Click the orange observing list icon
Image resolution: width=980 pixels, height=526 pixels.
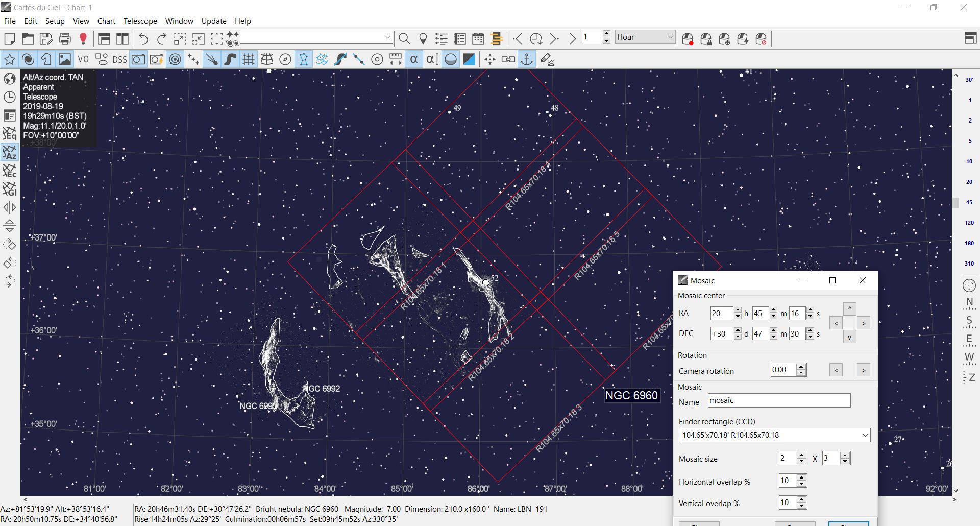497,39
